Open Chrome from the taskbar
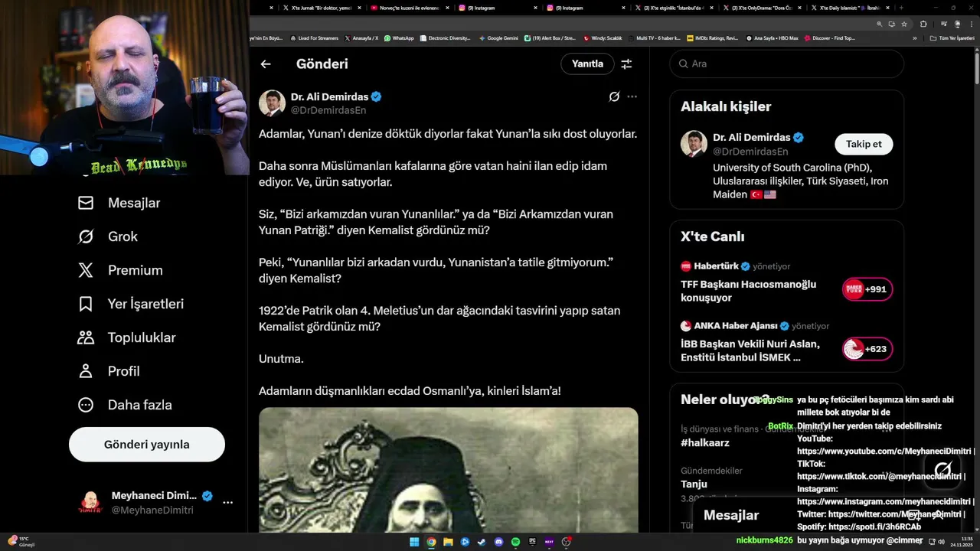980x551 pixels. point(431,542)
